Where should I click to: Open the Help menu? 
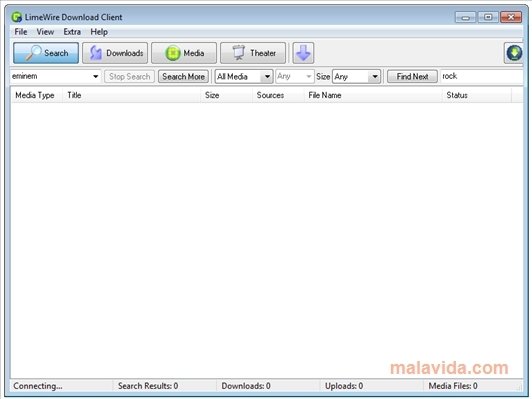(99, 32)
